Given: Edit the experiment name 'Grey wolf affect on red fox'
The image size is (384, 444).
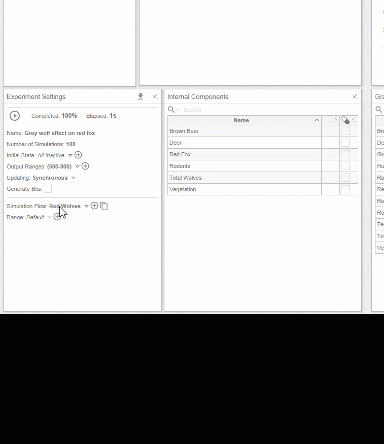Looking at the screenshot, I should pos(60,133).
